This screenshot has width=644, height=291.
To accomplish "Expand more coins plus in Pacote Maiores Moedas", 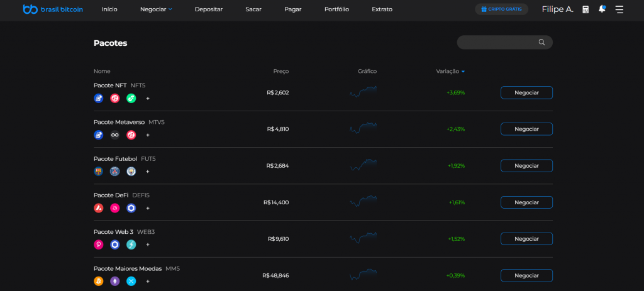I will (x=148, y=281).
